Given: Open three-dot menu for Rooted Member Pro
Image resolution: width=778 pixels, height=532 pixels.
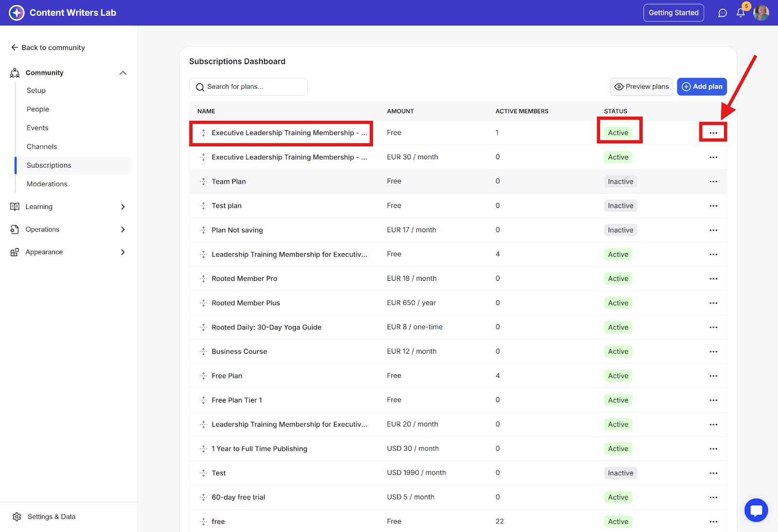Looking at the screenshot, I should pyautogui.click(x=713, y=279).
